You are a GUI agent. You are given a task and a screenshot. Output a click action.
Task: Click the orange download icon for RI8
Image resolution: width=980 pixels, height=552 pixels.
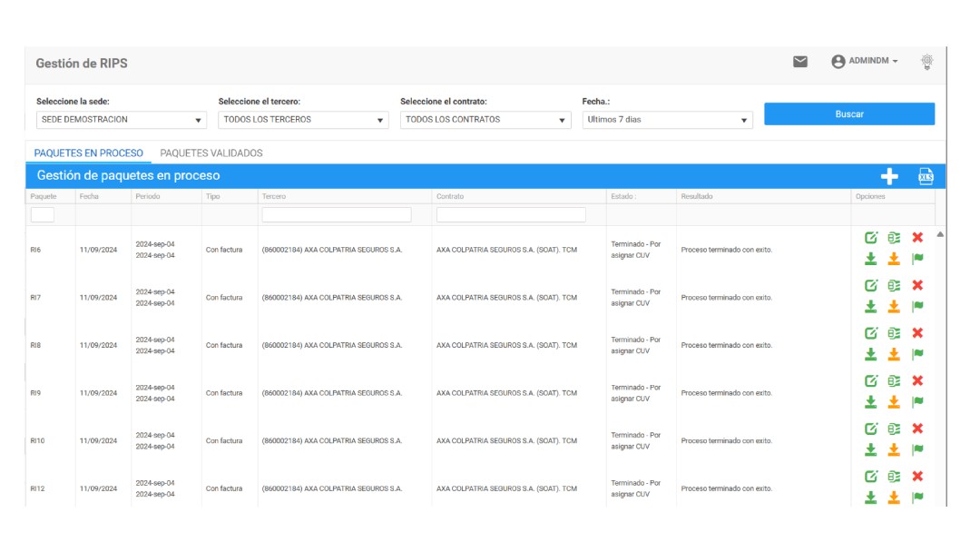[x=894, y=354]
